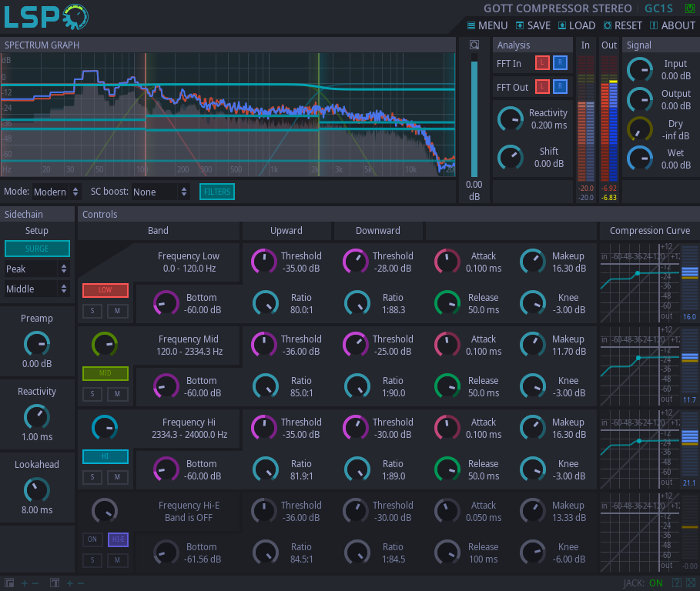Toggle the HI band enable button
The height and width of the screenshot is (591, 700).
point(106,456)
